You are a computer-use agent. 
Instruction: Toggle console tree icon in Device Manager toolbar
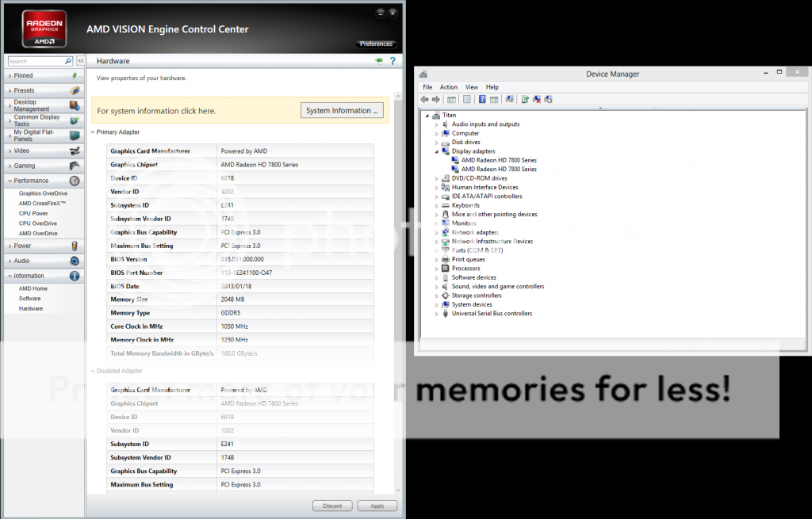451,99
